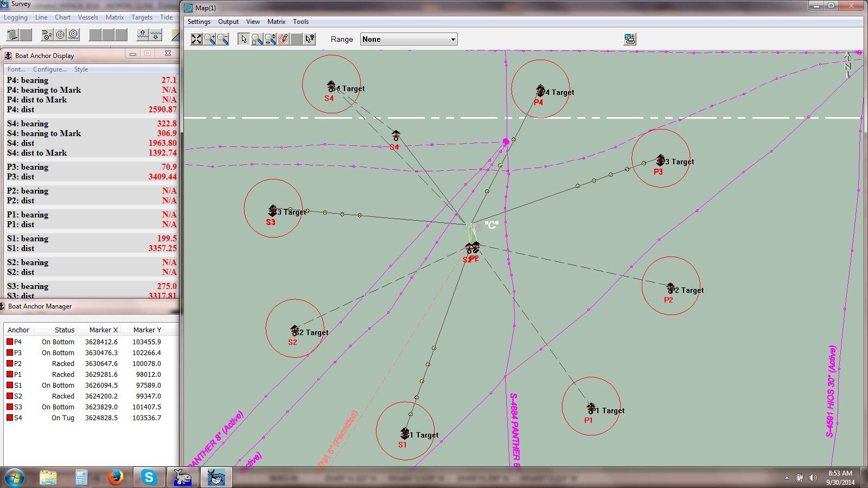Select anchor S3 row in Anchor Manager
This screenshot has height=488, width=868.
coord(91,407)
